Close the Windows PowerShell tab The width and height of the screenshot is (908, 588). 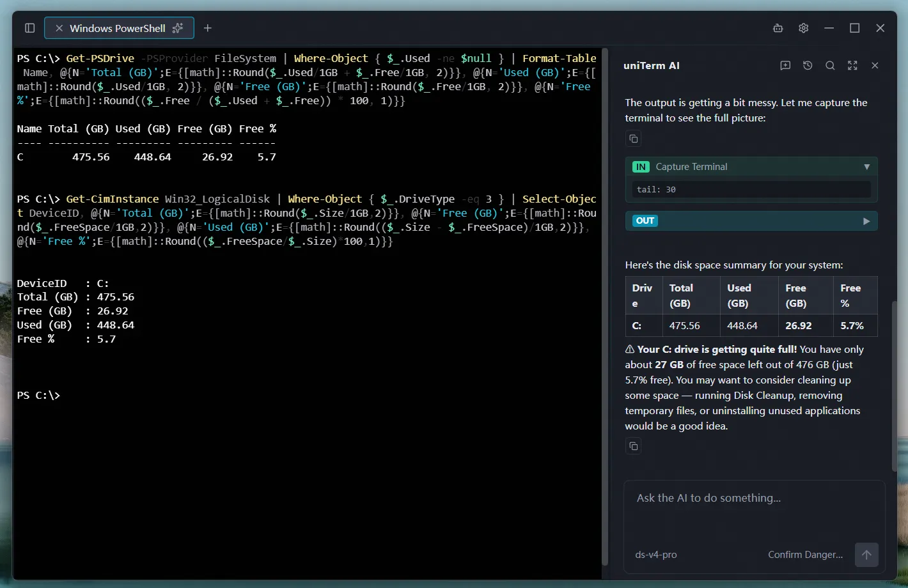59,28
